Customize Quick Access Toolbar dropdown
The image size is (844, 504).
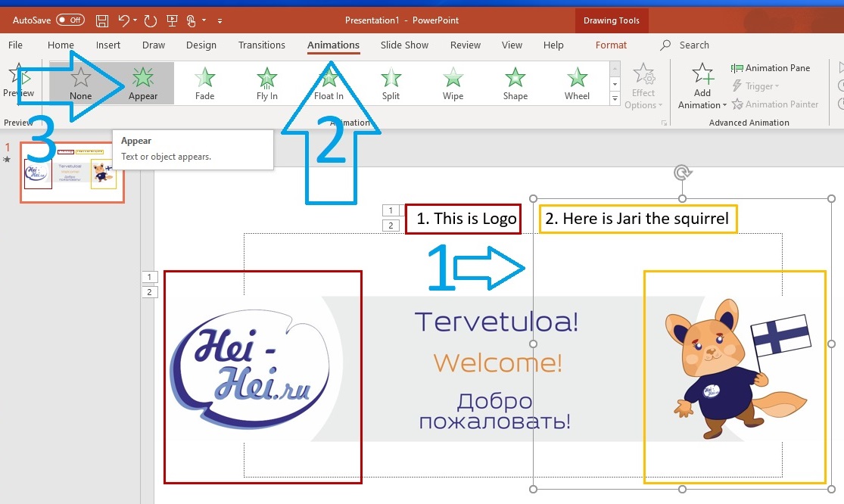click(x=220, y=21)
